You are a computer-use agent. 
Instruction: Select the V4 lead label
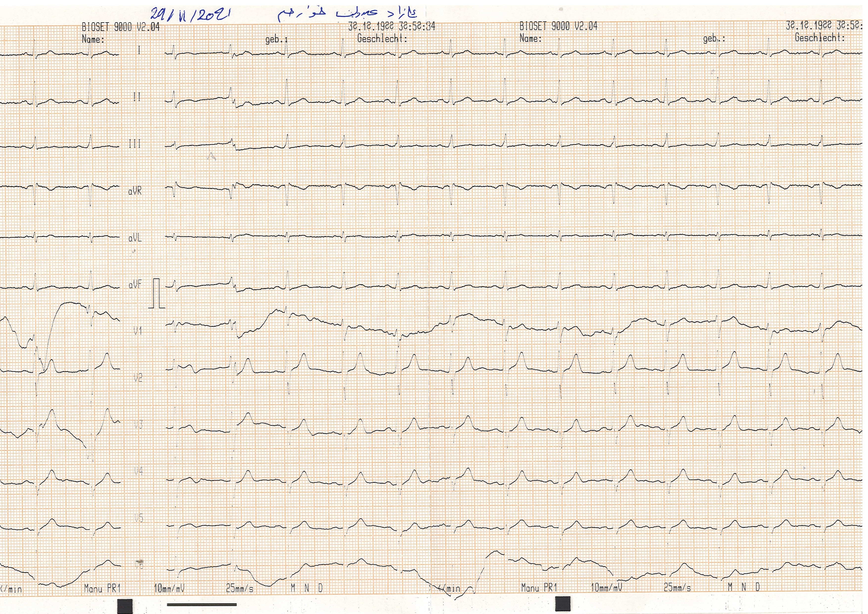(x=138, y=471)
